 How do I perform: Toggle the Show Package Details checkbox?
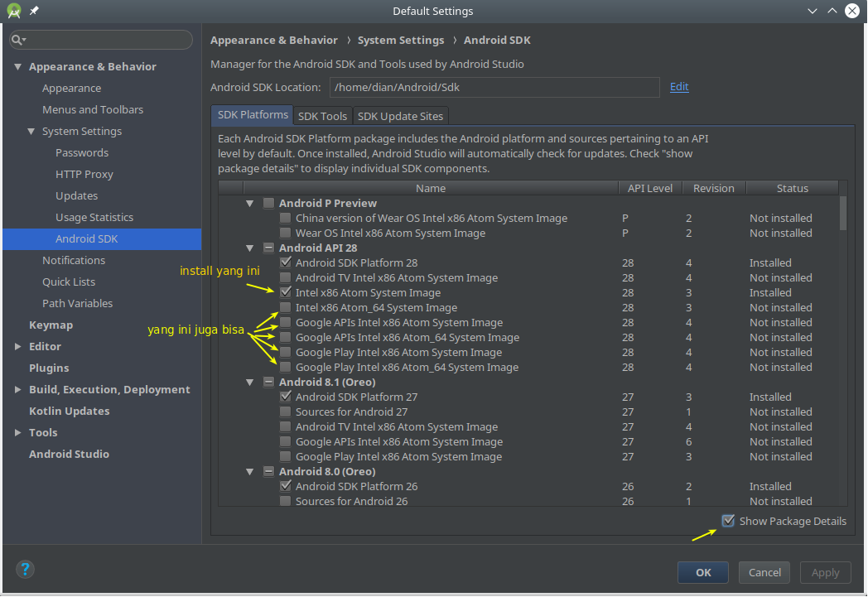728,521
